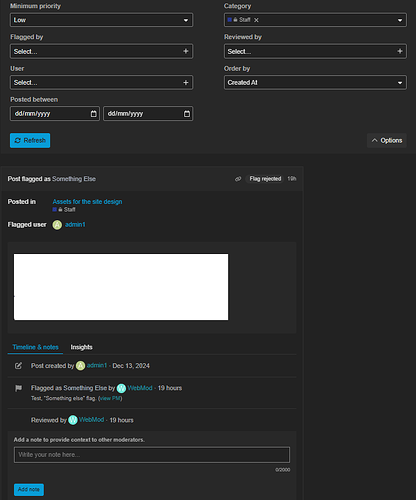
Task: Click the note text field
Action: pyautogui.click(x=152, y=455)
